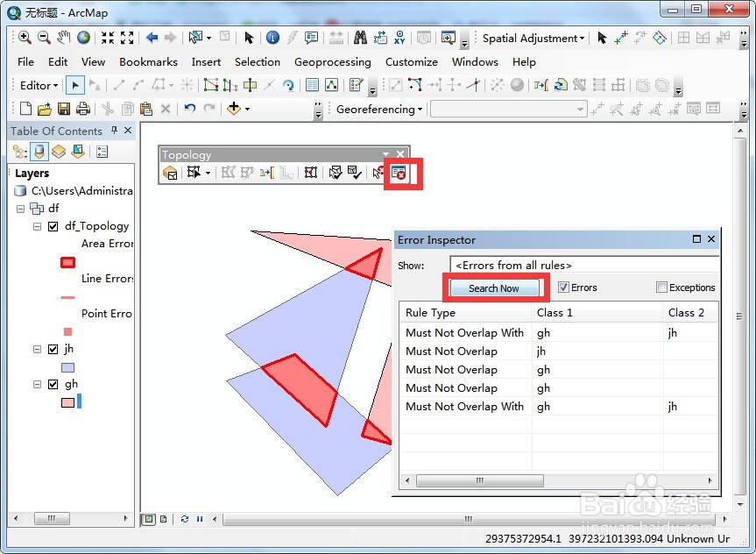Viewport: 756px width, 554px height.
Task: Open an existing map document
Action: (45, 109)
